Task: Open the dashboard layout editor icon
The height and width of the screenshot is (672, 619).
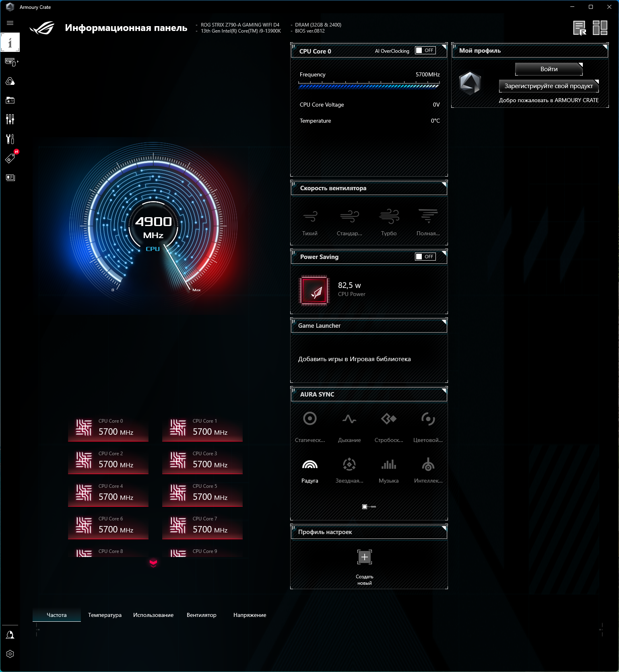Action: click(600, 28)
